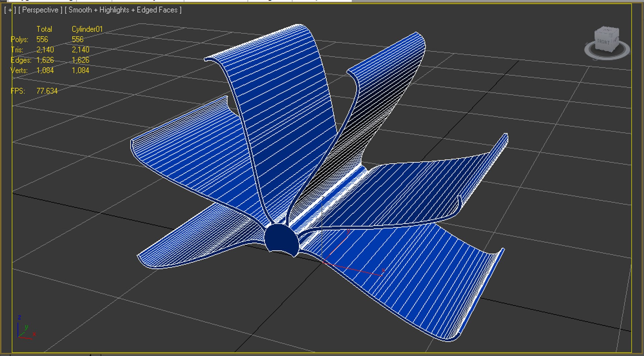The image size is (644, 356).
Task: Click the Verts total value 1,084
Action: (x=45, y=71)
